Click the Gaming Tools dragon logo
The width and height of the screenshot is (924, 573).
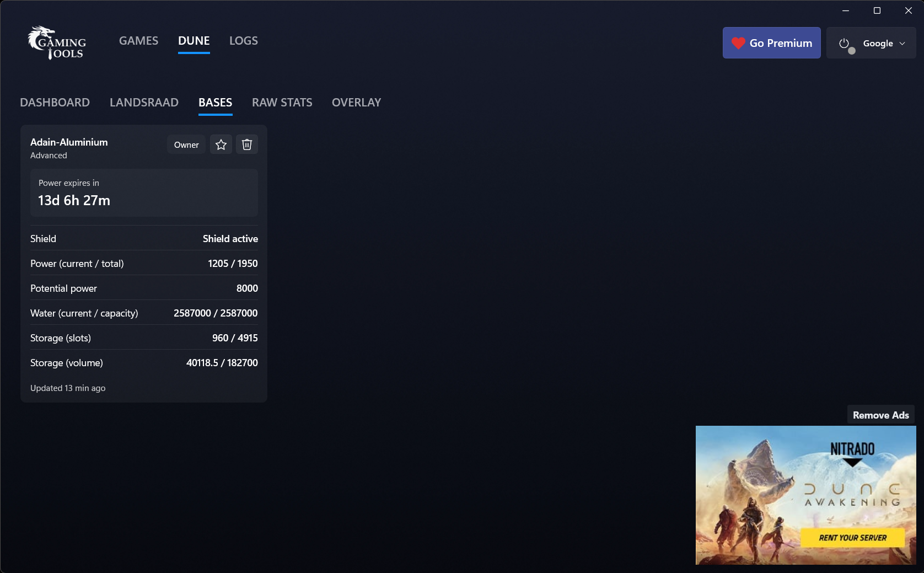57,42
